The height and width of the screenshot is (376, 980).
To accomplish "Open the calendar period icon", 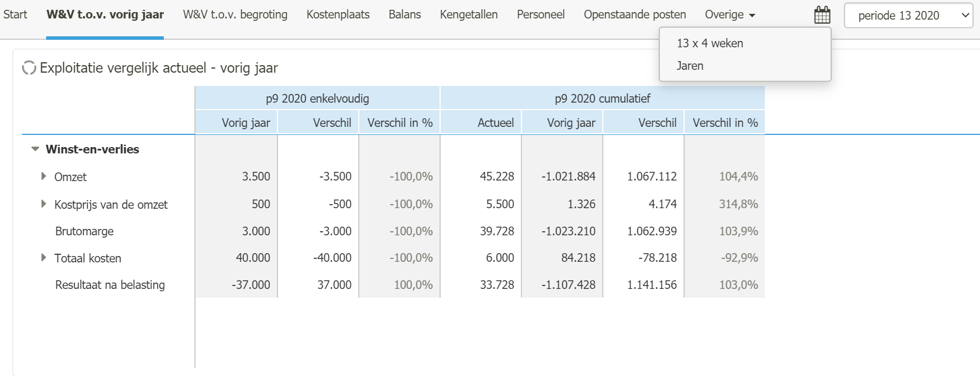I will (x=822, y=15).
